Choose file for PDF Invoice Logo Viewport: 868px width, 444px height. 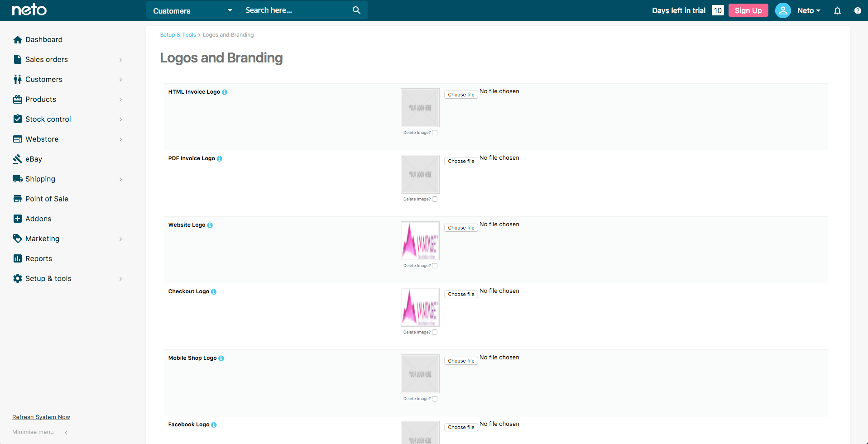[461, 161]
